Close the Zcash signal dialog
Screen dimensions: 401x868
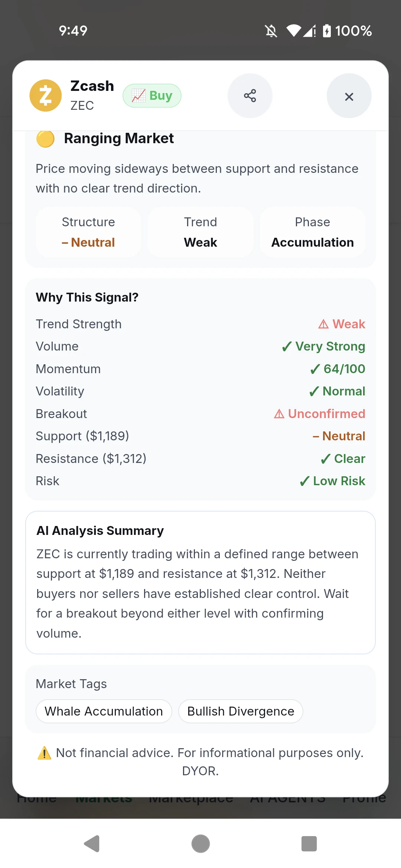[349, 96]
